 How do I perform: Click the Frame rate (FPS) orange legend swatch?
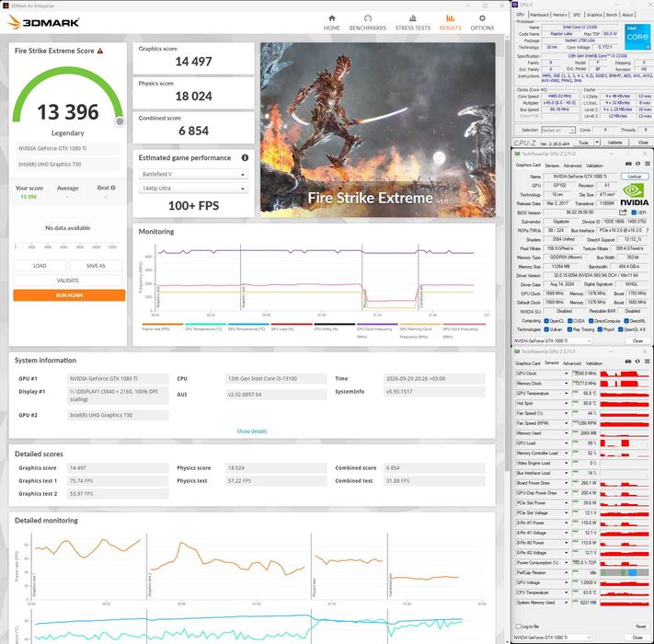(x=163, y=324)
